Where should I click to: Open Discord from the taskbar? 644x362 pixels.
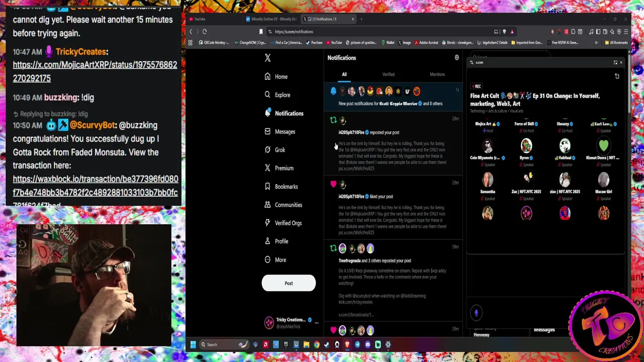point(368,344)
